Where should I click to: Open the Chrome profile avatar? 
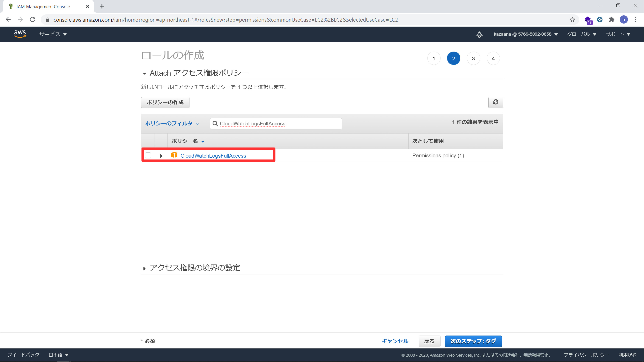coord(624,19)
